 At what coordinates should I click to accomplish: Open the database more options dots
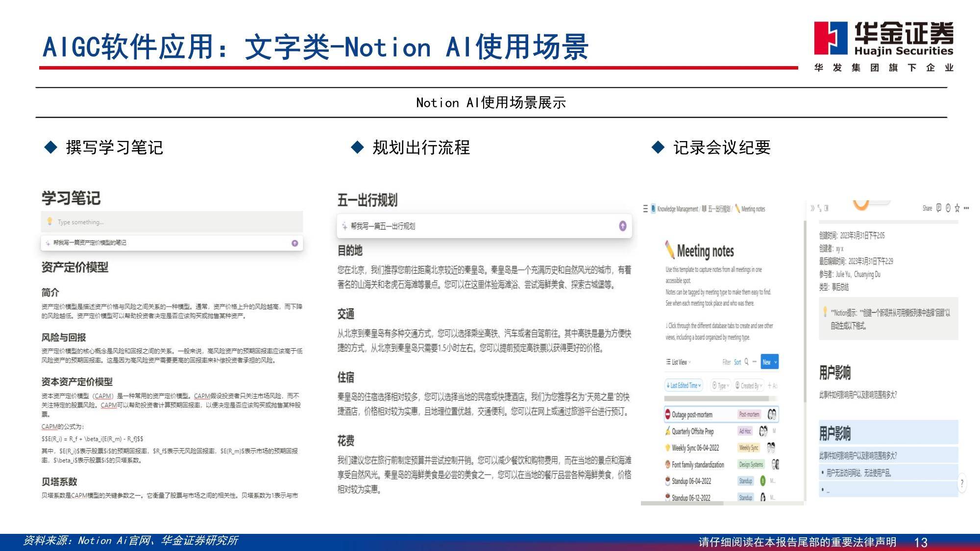click(755, 361)
